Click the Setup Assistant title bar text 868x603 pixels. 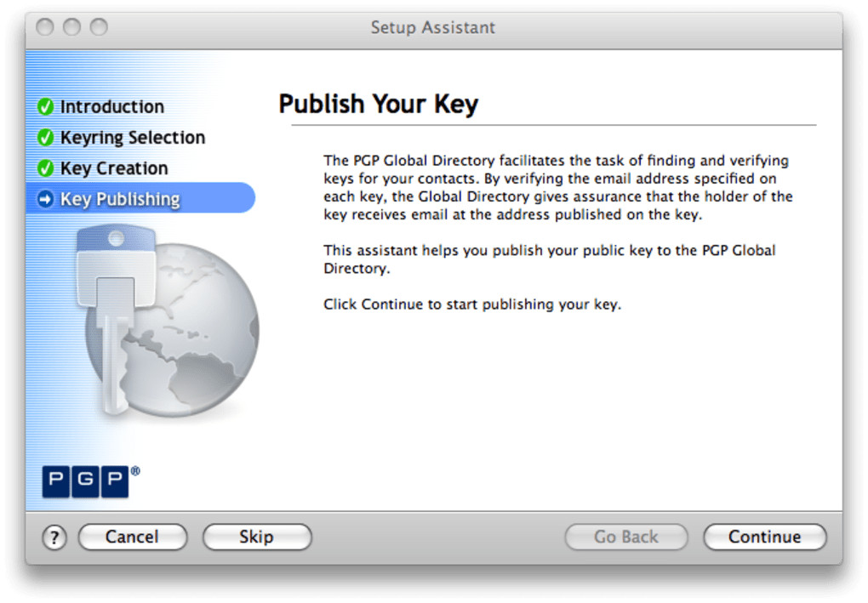(432, 27)
